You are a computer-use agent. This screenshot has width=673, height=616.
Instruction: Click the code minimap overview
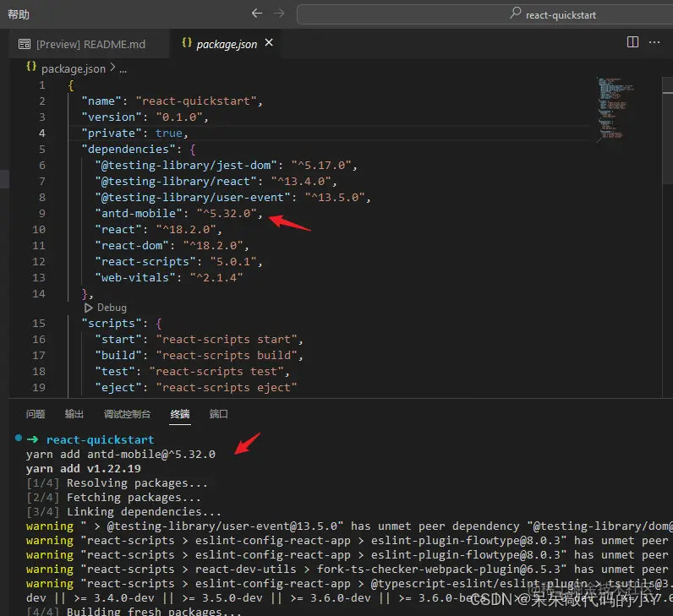[615, 109]
